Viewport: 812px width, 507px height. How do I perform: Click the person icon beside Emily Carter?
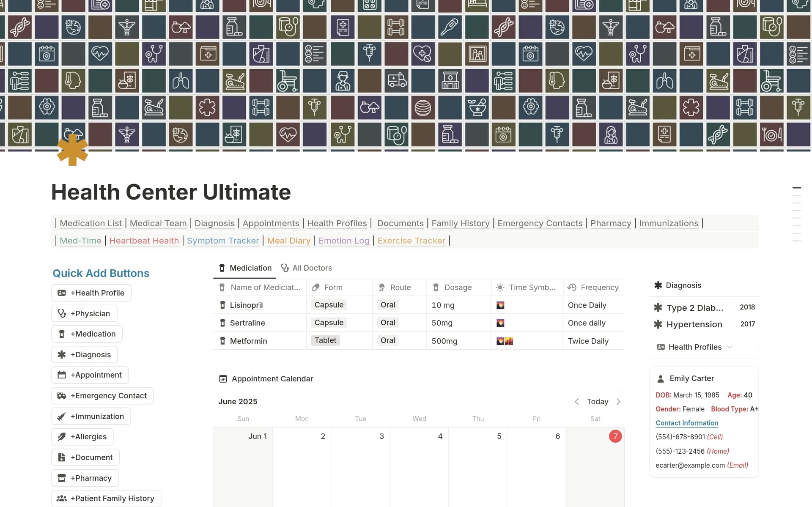click(x=661, y=378)
